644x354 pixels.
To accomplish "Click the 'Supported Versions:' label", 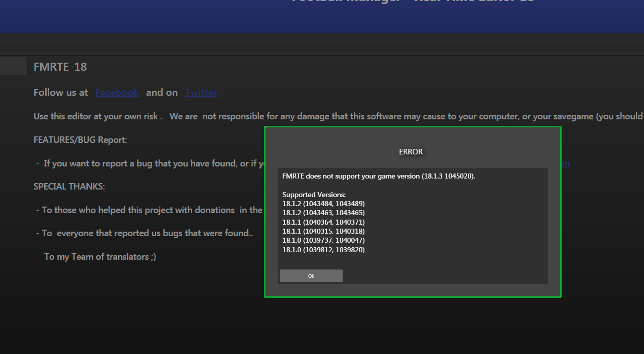I will pyautogui.click(x=314, y=195).
